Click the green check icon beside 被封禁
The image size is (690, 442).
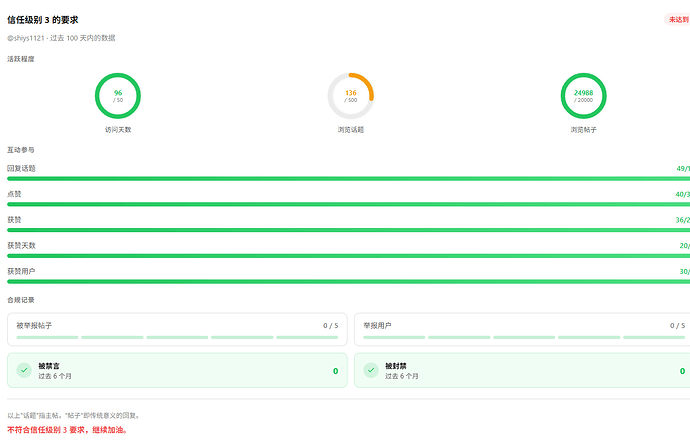tap(371, 370)
